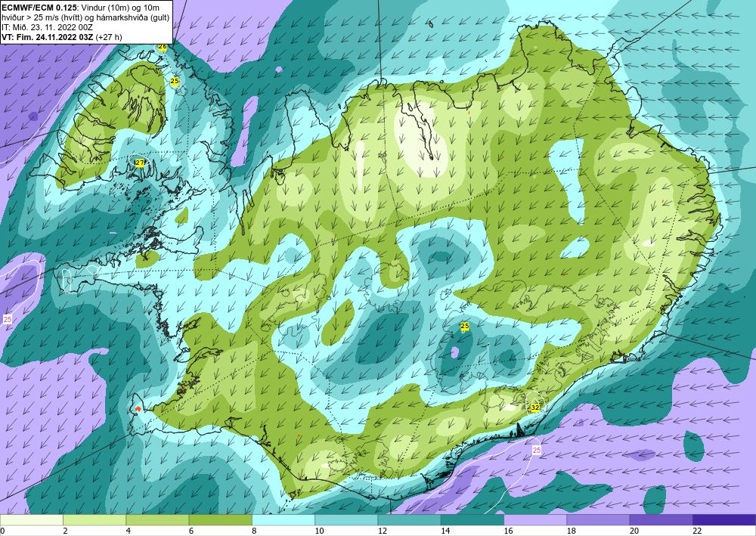This screenshot has width=756, height=536.
Task: Pick the 0–2 m/s pale yellow swatch
Action: pyautogui.click(x=32, y=520)
